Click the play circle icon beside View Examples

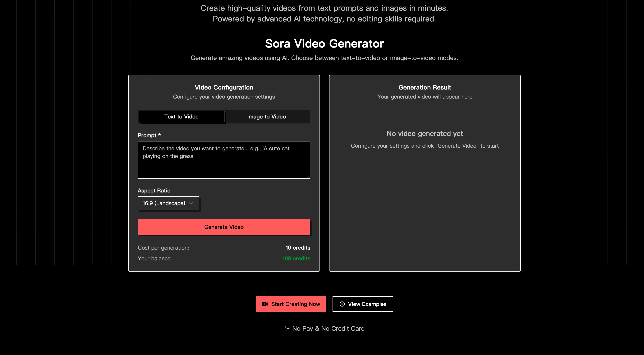pyautogui.click(x=342, y=304)
